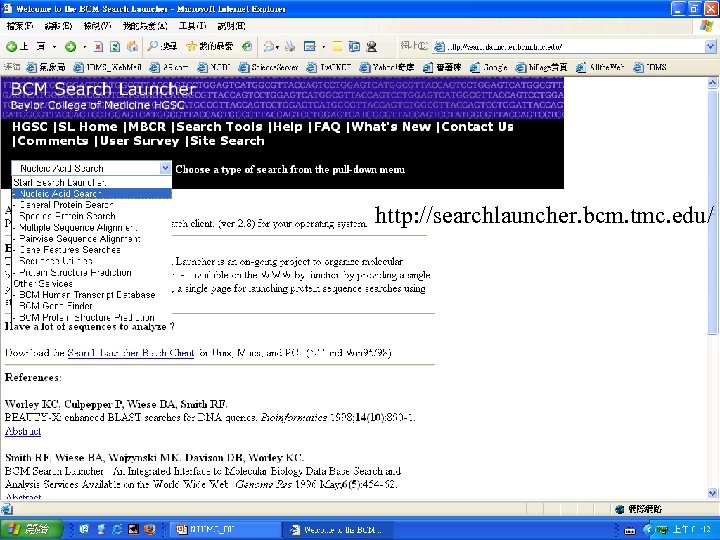720x540 pixels.
Task: Open the Edit (E) menu
Action: click(58, 26)
